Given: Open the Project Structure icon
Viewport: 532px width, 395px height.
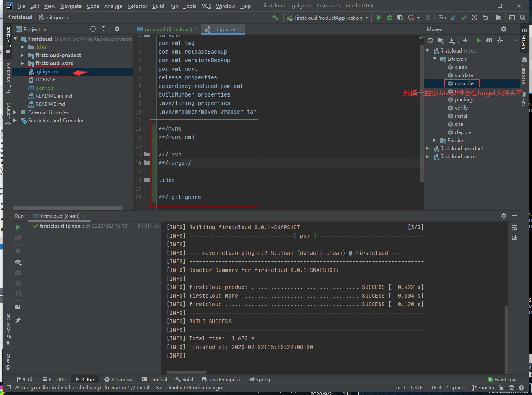Looking at the screenshot, I should click(x=498, y=18).
